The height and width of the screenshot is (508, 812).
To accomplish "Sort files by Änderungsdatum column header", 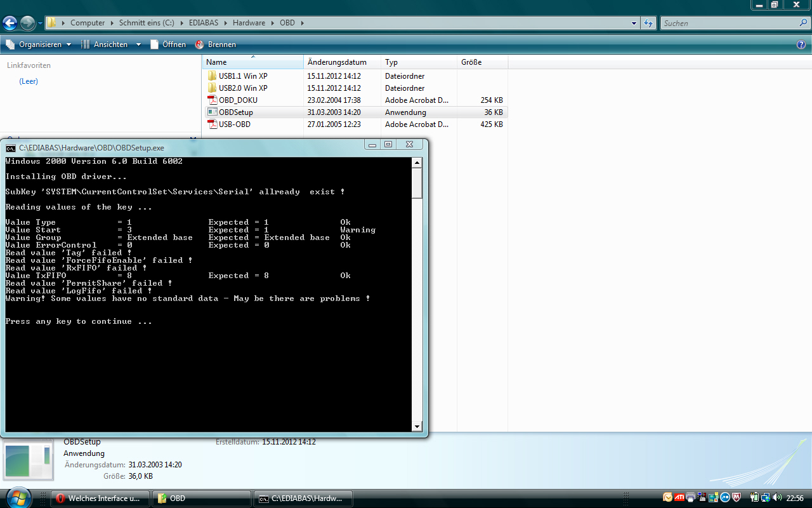I will click(337, 62).
